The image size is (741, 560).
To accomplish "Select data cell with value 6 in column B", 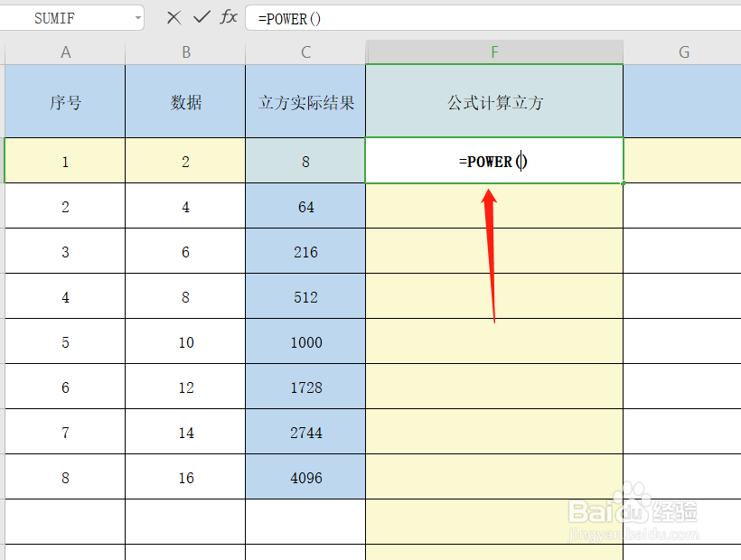I will pos(186,251).
